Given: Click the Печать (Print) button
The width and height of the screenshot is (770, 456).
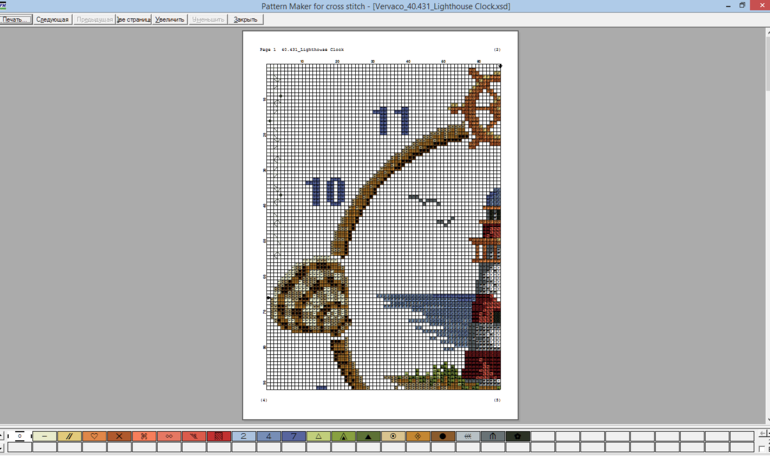Looking at the screenshot, I should click(15, 19).
